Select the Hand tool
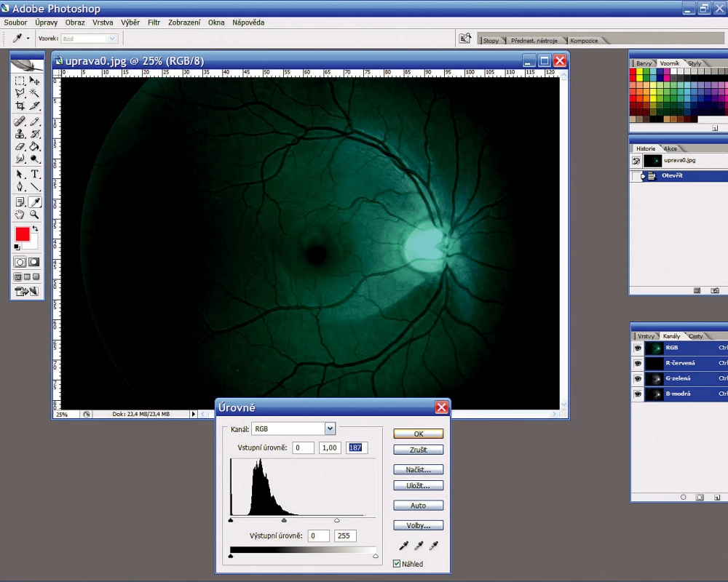 tap(20, 215)
